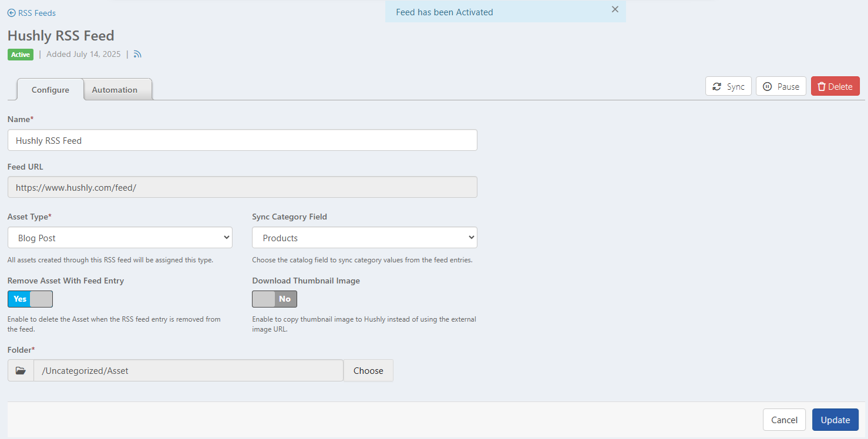868x439 pixels.
Task: Click the RSS feed icon beside Added date
Action: [137, 55]
